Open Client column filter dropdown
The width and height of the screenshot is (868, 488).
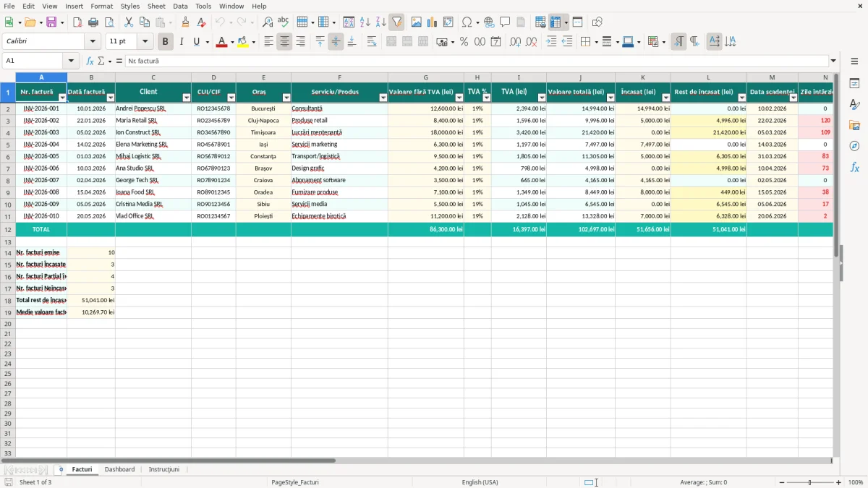point(187,98)
